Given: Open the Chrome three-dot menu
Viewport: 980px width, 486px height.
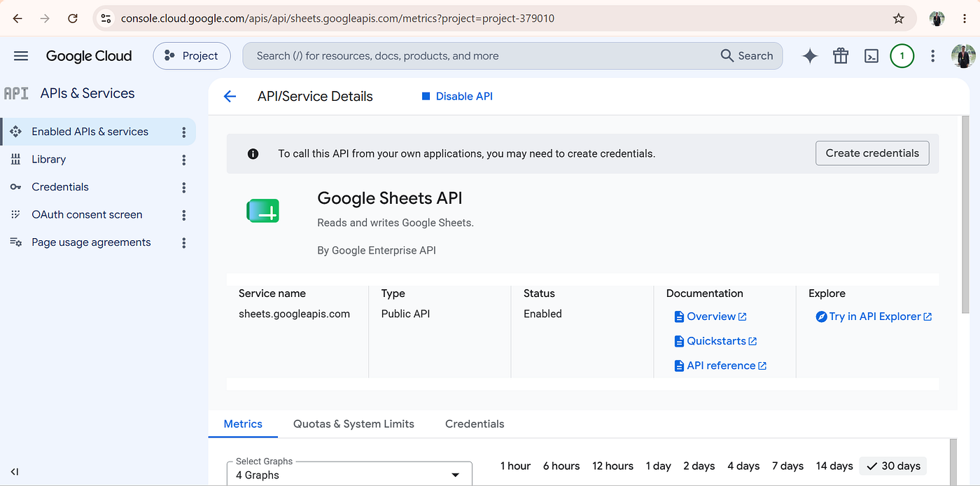Looking at the screenshot, I should 965,19.
